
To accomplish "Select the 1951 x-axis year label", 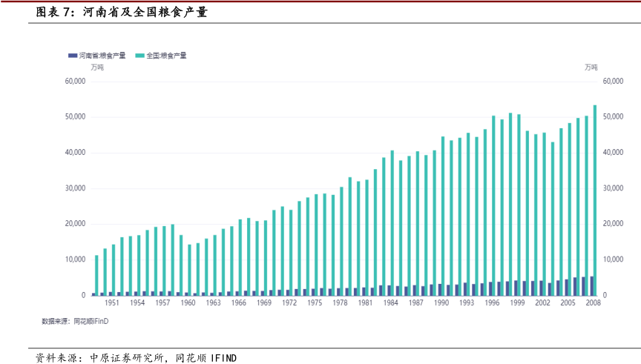I will [x=112, y=303].
